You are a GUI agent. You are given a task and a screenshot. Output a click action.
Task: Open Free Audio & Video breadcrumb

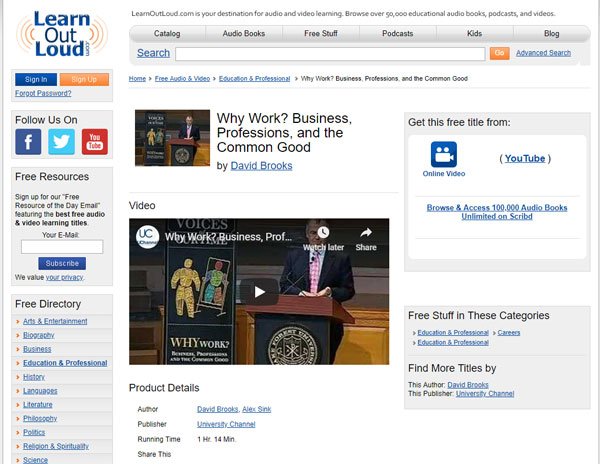pos(182,79)
